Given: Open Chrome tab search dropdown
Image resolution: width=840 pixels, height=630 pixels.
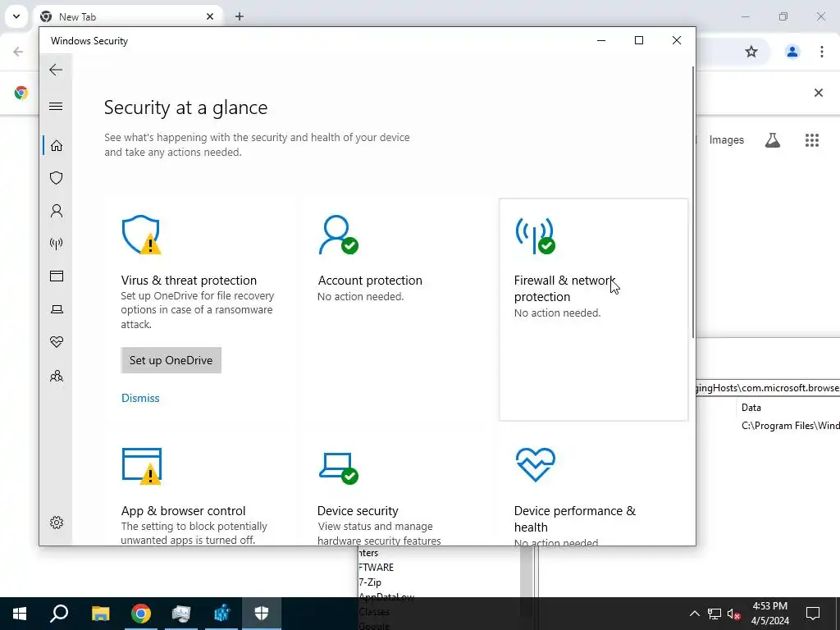Looking at the screenshot, I should pyautogui.click(x=16, y=16).
